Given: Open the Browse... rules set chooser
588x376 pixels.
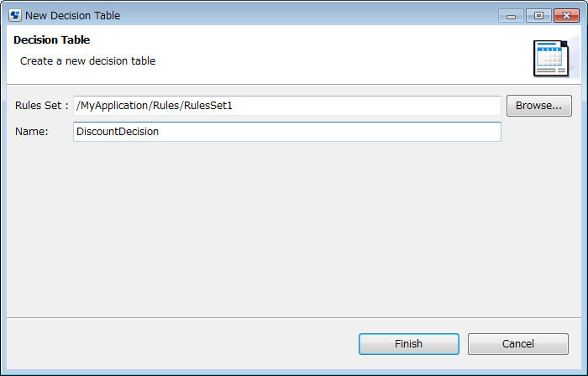Looking at the screenshot, I should click(x=539, y=106).
